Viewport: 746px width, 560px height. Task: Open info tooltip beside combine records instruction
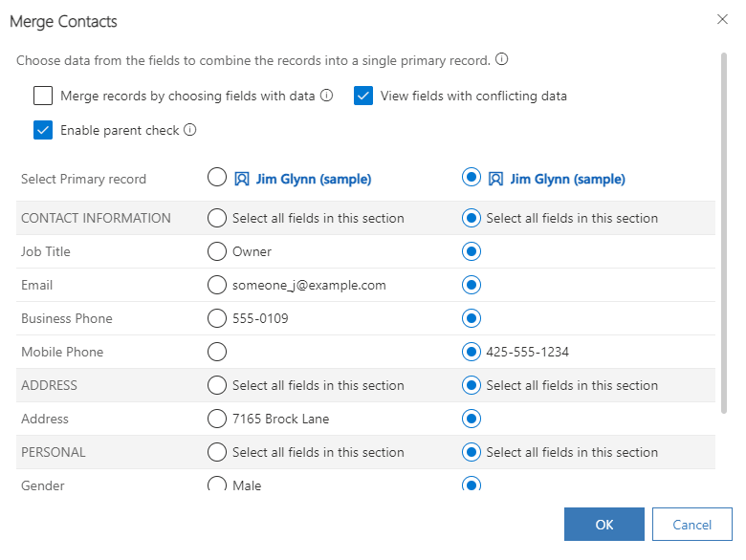pos(501,59)
